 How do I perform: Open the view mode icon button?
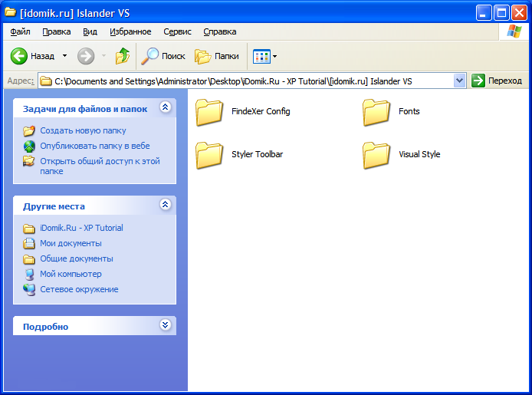pos(261,56)
